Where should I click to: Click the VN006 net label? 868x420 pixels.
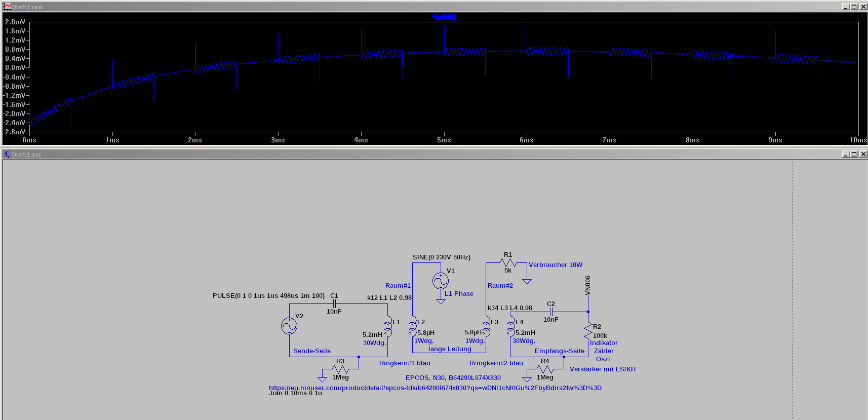[x=587, y=285]
